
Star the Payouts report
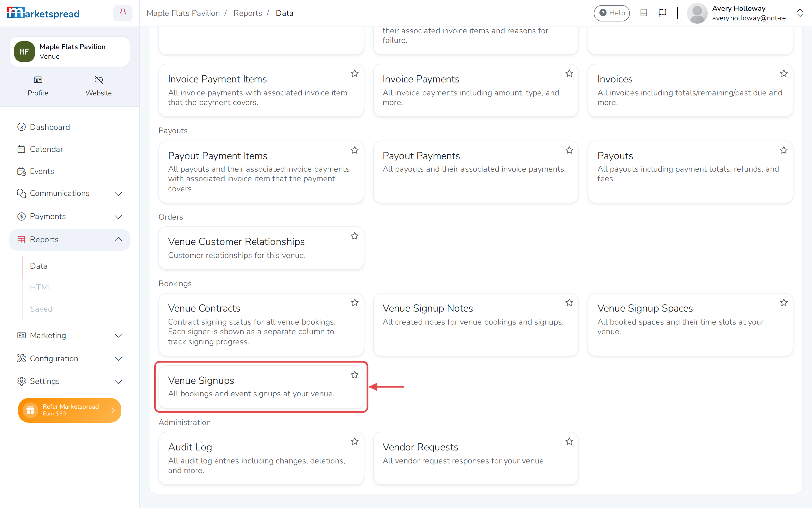pos(784,150)
